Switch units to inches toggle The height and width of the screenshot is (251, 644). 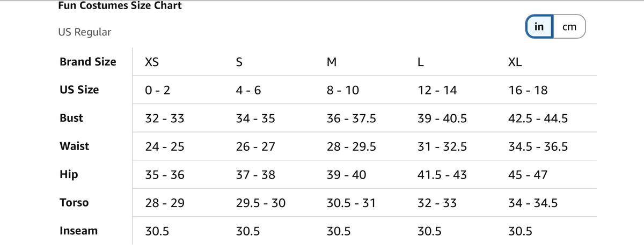click(x=539, y=27)
